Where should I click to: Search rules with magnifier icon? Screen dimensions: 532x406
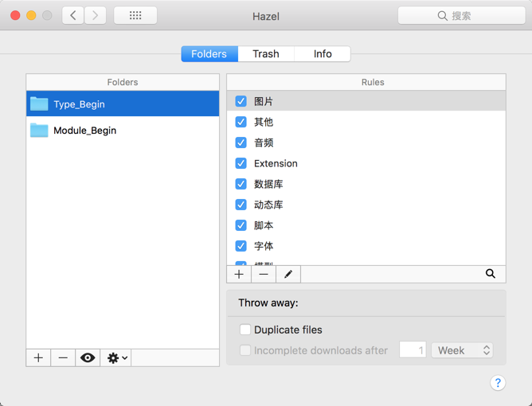tap(491, 274)
